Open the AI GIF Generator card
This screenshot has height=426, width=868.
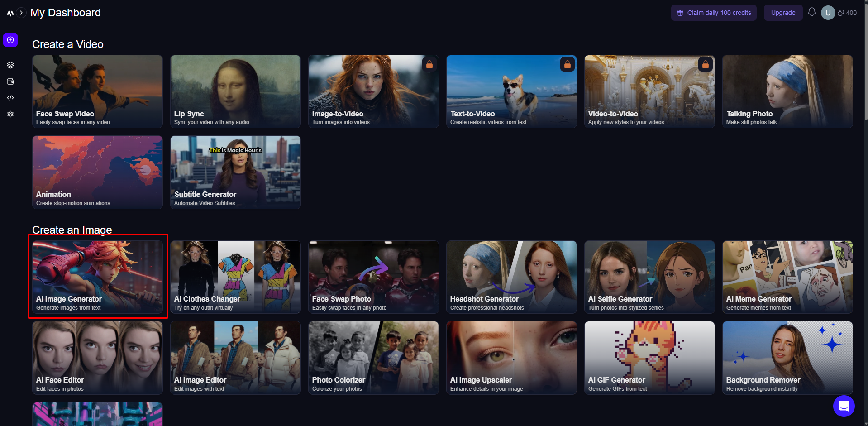(649, 358)
